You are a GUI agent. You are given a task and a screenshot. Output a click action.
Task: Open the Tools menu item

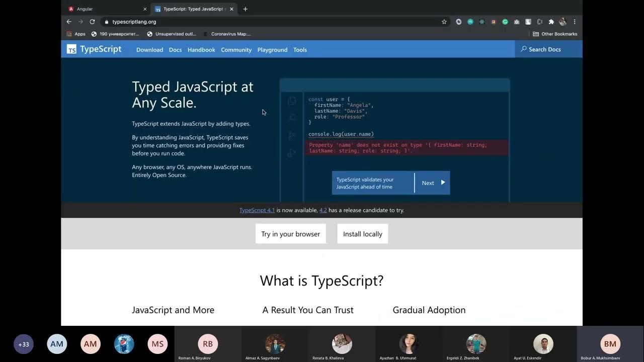[300, 50]
